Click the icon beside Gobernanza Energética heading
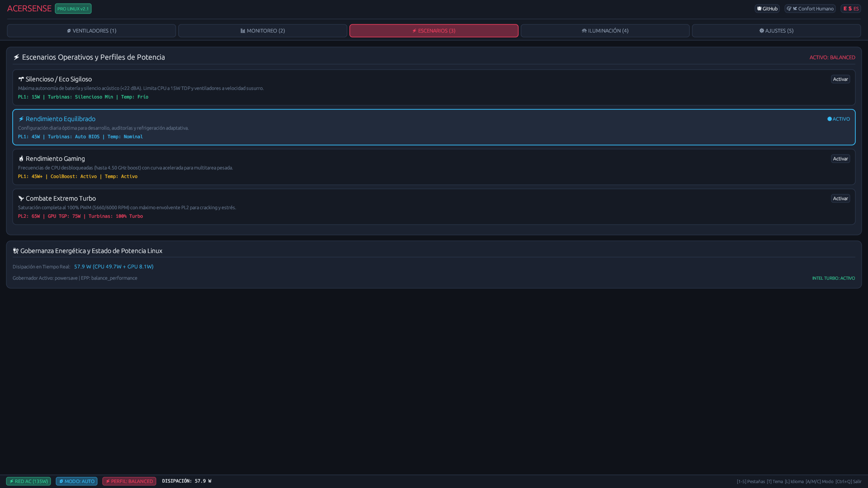 coord(16,251)
